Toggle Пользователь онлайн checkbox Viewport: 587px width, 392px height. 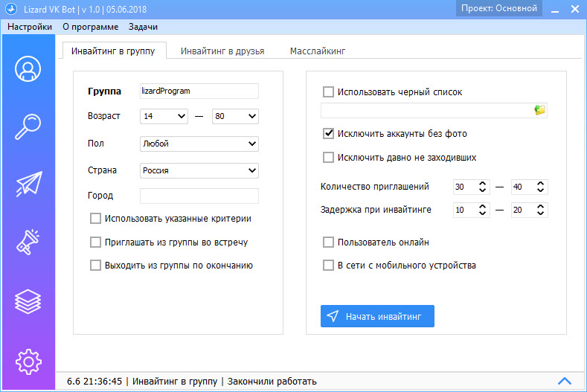(328, 242)
